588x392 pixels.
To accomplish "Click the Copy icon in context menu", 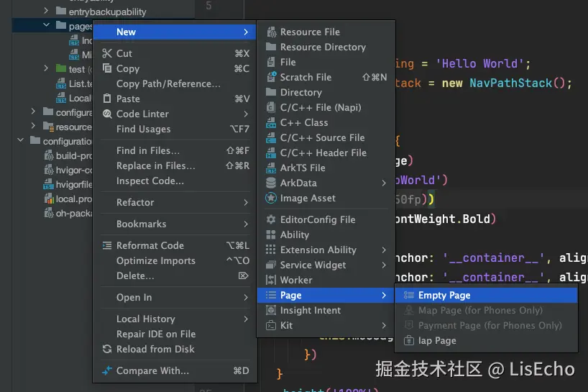I will click(107, 68).
